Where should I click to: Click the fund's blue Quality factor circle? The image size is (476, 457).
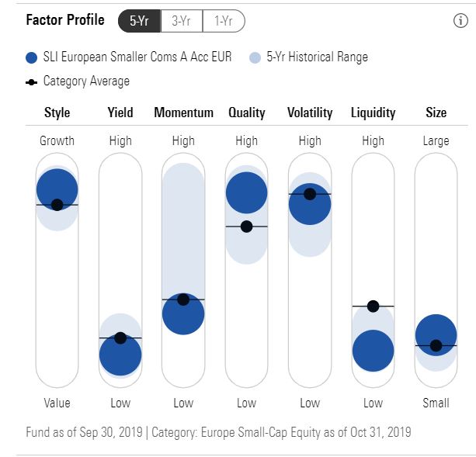(246, 192)
